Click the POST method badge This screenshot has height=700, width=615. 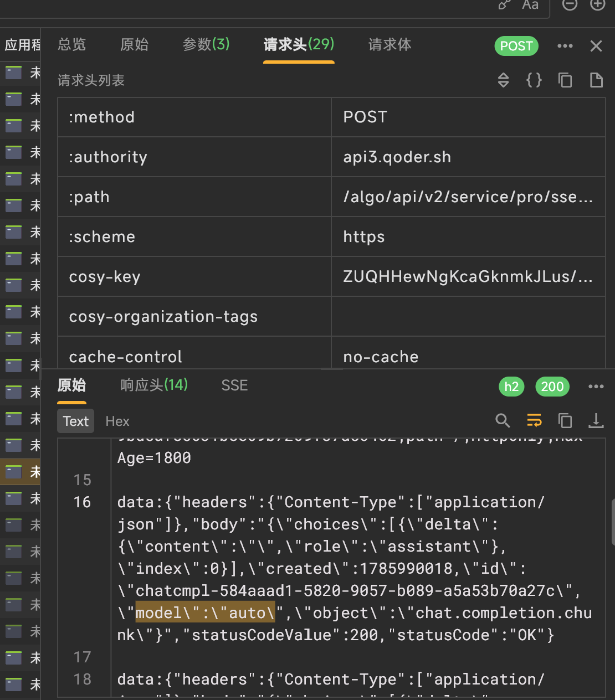pos(516,46)
